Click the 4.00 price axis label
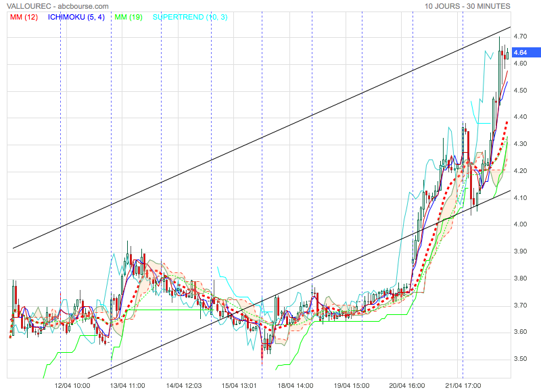Image resolution: width=541 pixels, height=392 pixels. 520,224
